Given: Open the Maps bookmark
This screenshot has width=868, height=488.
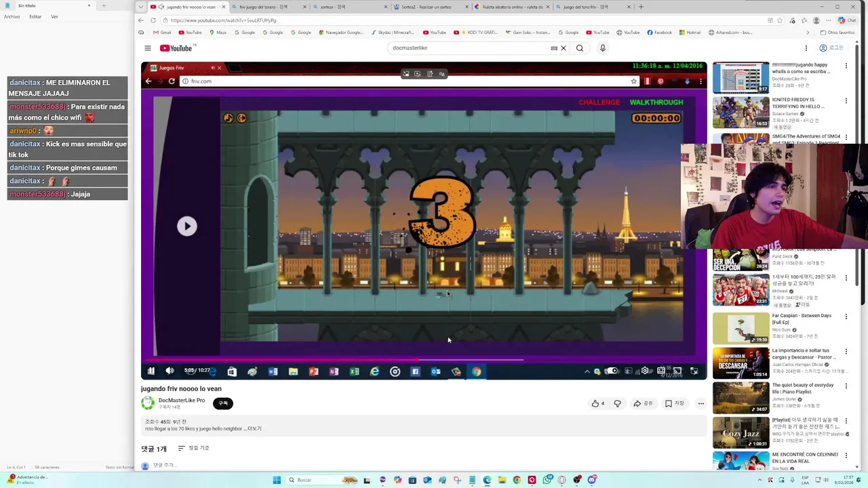Looking at the screenshot, I should [x=218, y=33].
